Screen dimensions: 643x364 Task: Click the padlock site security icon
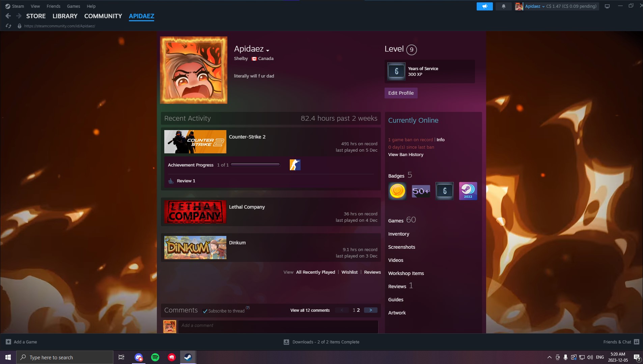(20, 26)
